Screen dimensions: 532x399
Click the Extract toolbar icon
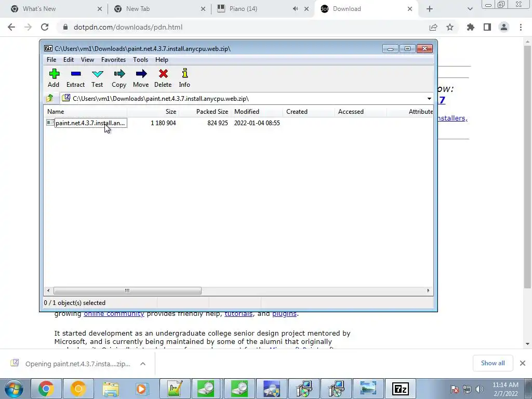75,78
